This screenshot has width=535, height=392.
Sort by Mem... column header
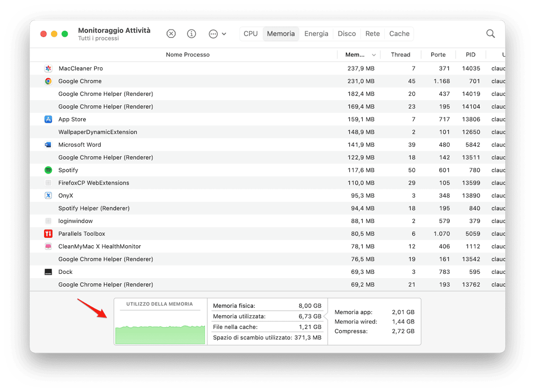pyautogui.click(x=354, y=55)
